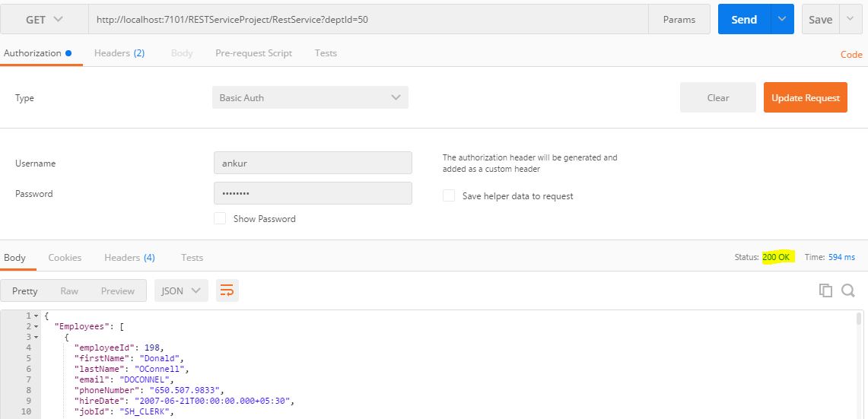Screen dimensions: 868x419
Task: Copy response body using the copy icon
Action: [825, 290]
